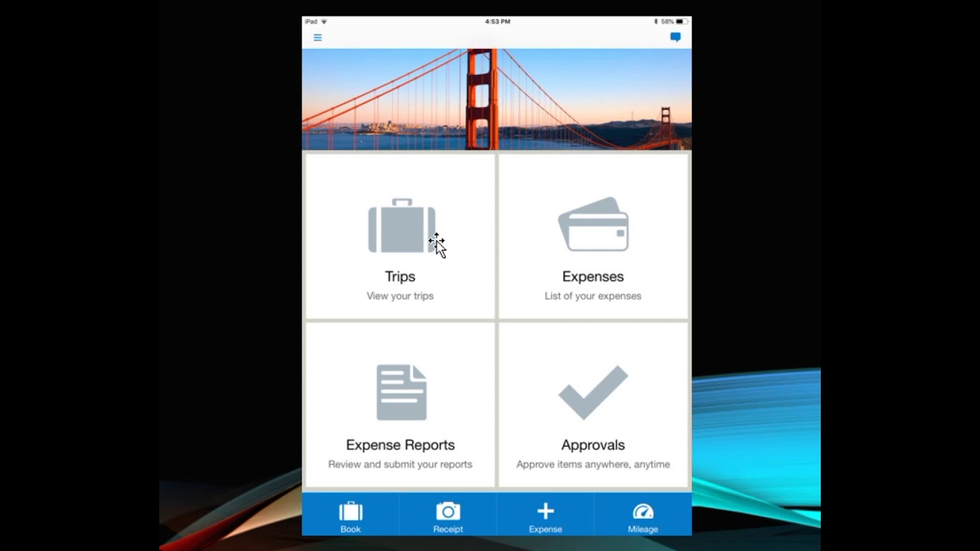Open the Approvals title label
Image resolution: width=980 pixels, height=551 pixels.
(x=593, y=445)
